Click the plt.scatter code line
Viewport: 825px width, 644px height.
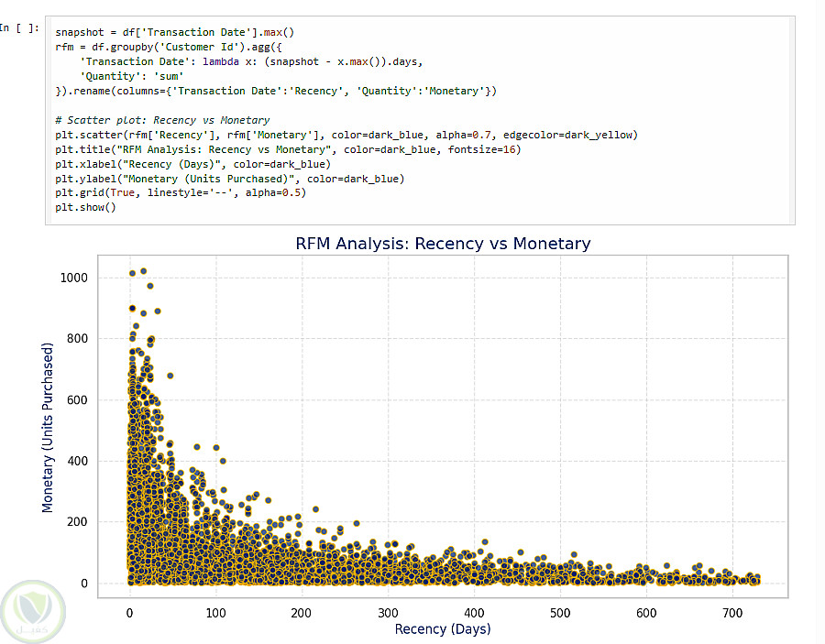[346, 135]
